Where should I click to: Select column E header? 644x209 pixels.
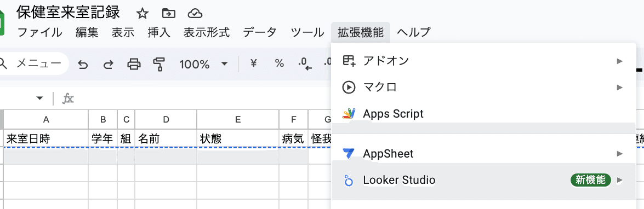[238, 120]
